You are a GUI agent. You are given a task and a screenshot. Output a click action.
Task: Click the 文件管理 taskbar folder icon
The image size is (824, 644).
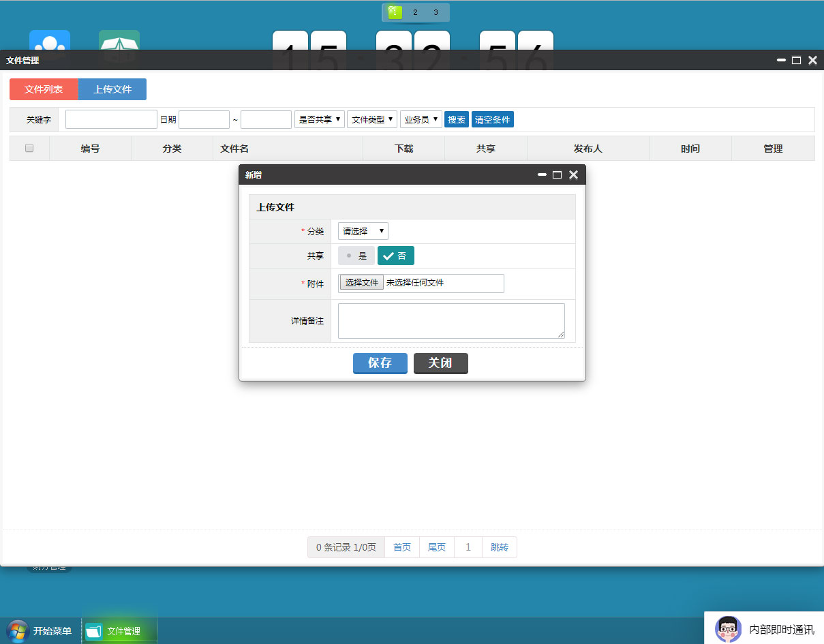click(x=94, y=631)
